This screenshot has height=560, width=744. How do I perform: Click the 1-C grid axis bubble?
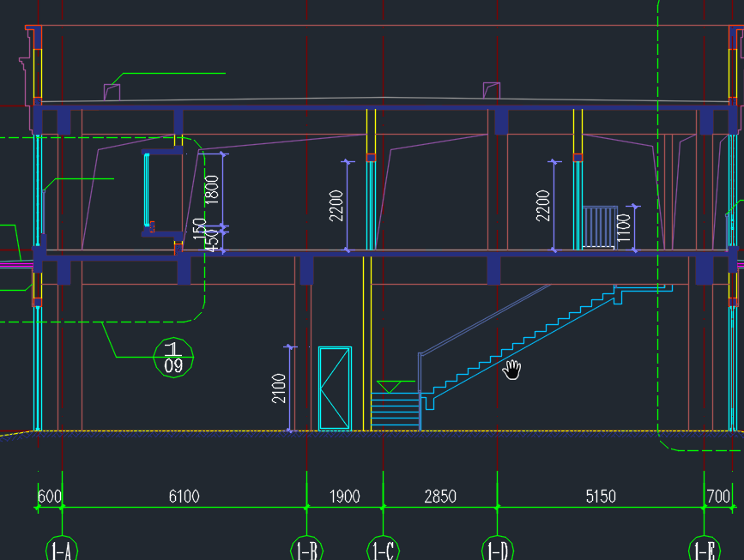[384, 549]
